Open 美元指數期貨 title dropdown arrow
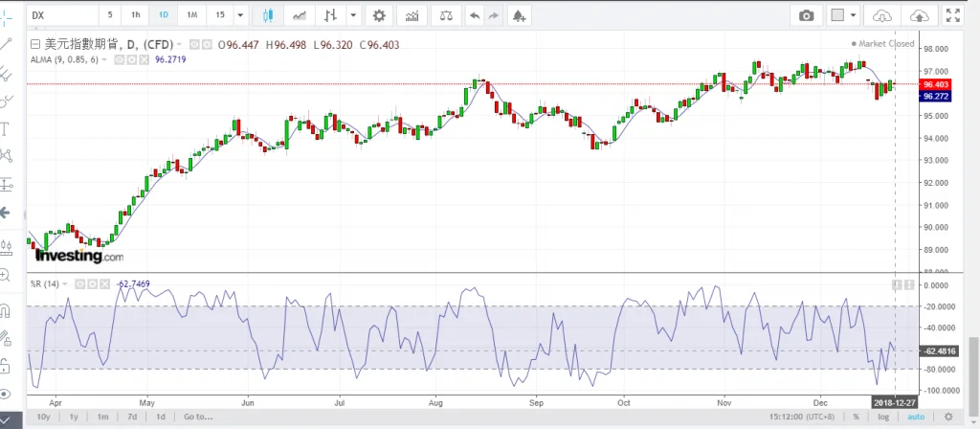 179,44
